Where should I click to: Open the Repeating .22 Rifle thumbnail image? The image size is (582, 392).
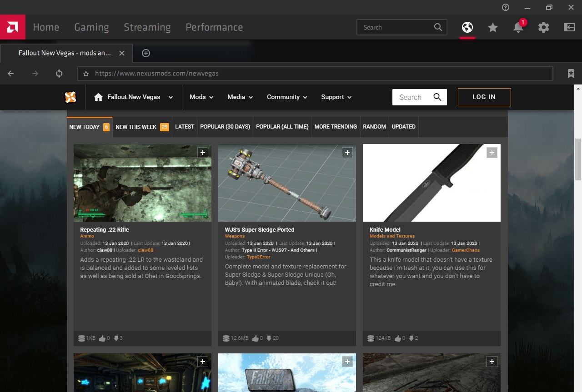[142, 183]
